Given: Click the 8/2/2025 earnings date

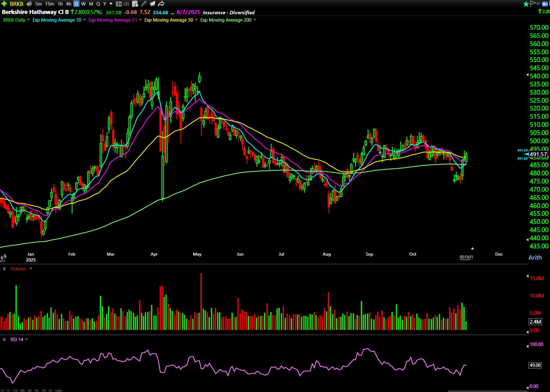Looking at the screenshot, I should click(188, 12).
